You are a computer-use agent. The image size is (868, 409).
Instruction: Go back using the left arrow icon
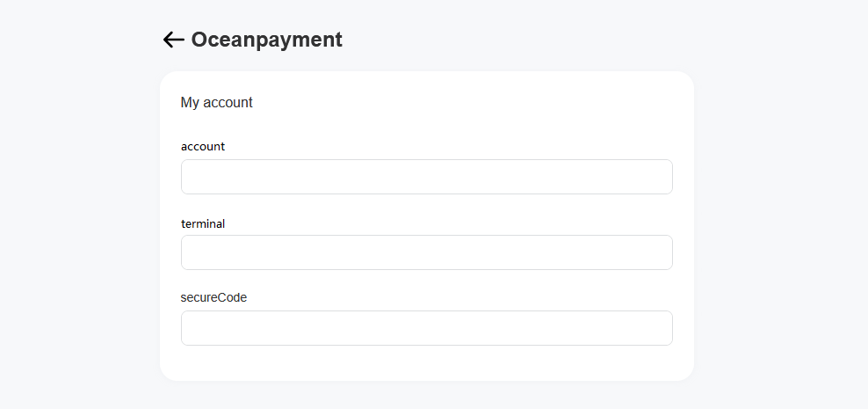pos(173,40)
